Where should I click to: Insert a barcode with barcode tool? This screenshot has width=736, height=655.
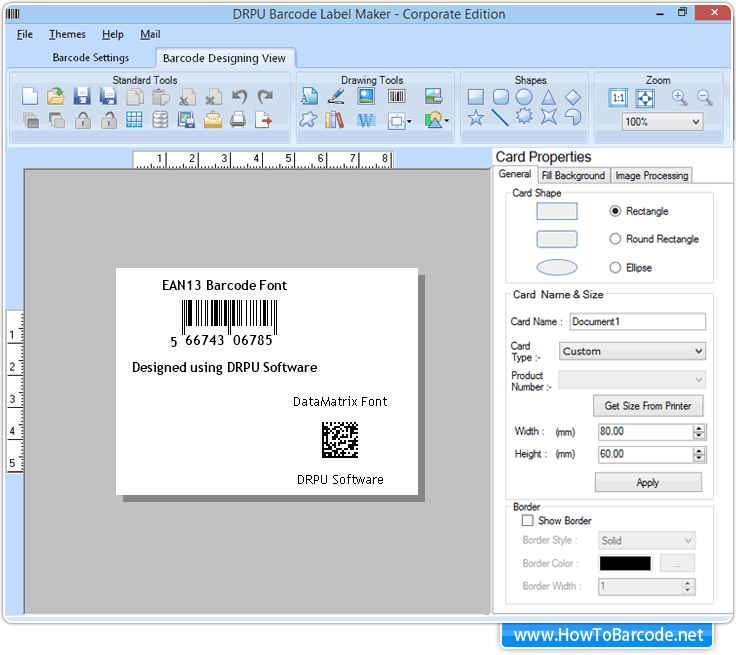(397, 97)
